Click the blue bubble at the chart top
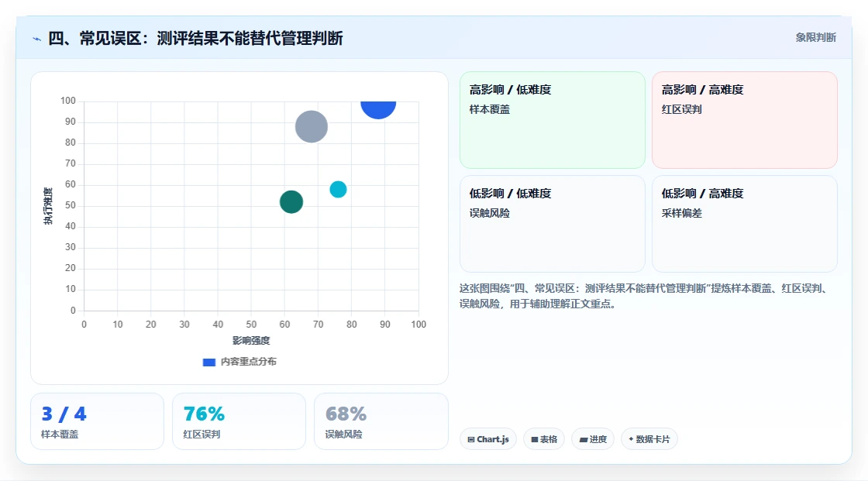This screenshot has width=868, height=481. click(x=378, y=109)
